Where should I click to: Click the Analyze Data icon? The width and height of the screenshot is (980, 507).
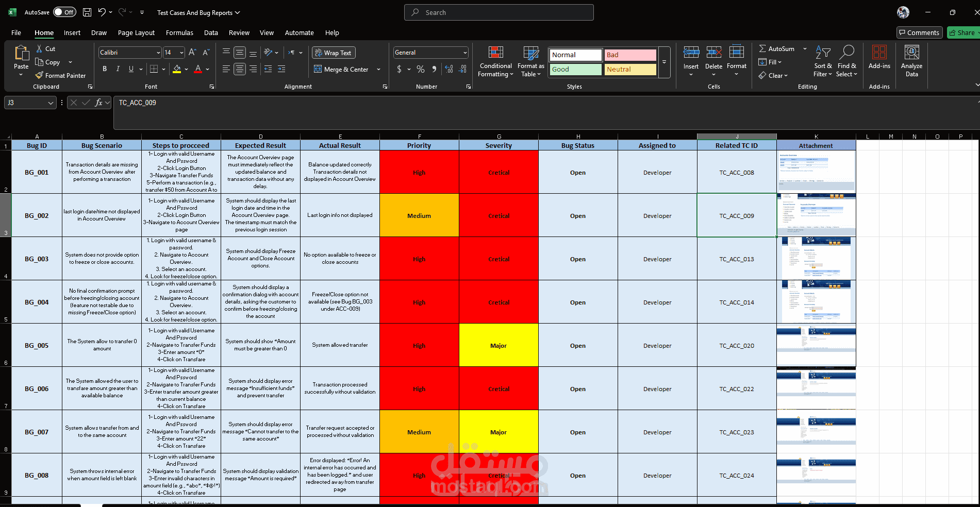[911, 53]
